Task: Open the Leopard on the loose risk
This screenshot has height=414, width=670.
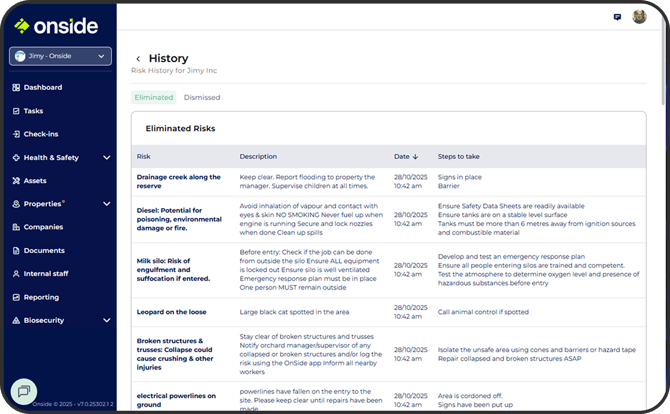Action: 174,313
